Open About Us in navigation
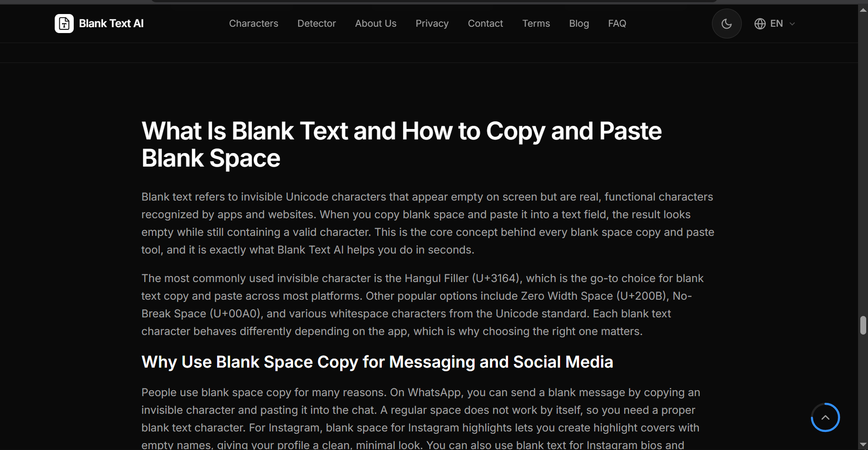Viewport: 868px width, 450px height. coord(375,24)
